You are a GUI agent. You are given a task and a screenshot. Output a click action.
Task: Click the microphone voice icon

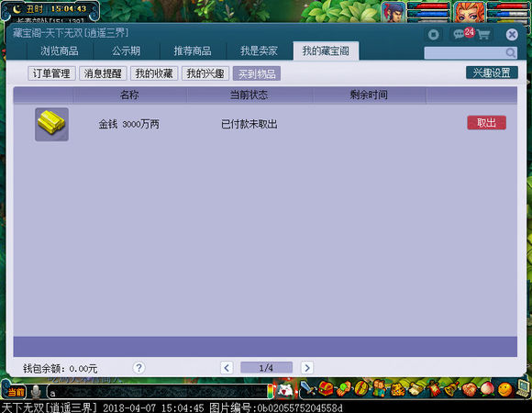point(36,392)
